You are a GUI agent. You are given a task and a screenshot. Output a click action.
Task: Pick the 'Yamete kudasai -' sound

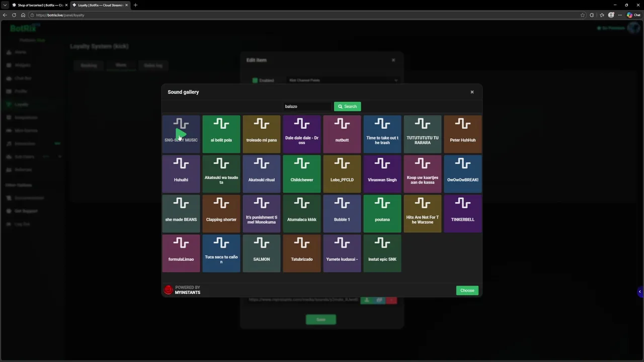pyautogui.click(x=342, y=253)
